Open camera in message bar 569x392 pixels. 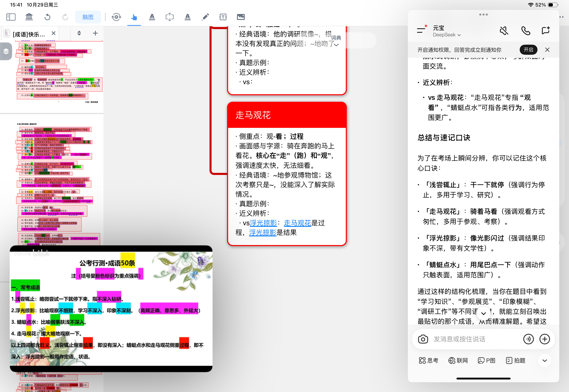coord(423,339)
